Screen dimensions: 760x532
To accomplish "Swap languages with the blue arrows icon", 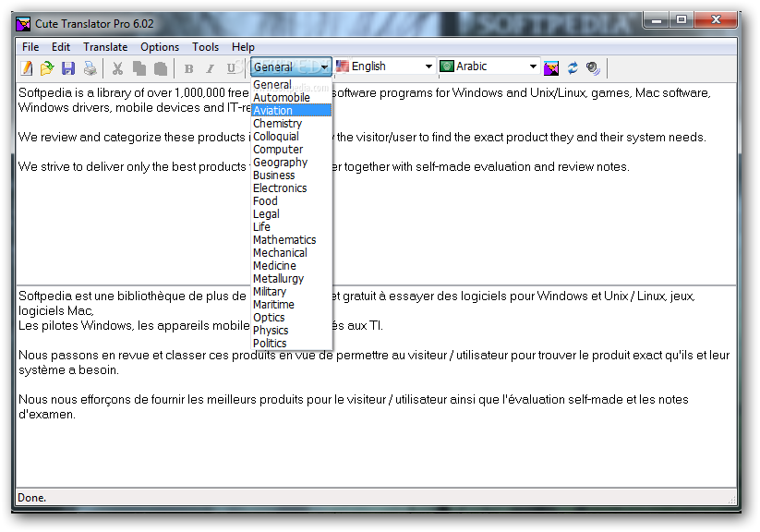I will (573, 68).
